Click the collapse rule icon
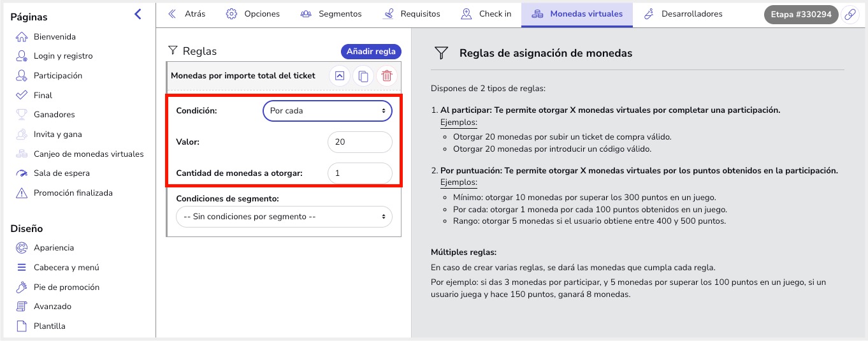 coord(340,76)
